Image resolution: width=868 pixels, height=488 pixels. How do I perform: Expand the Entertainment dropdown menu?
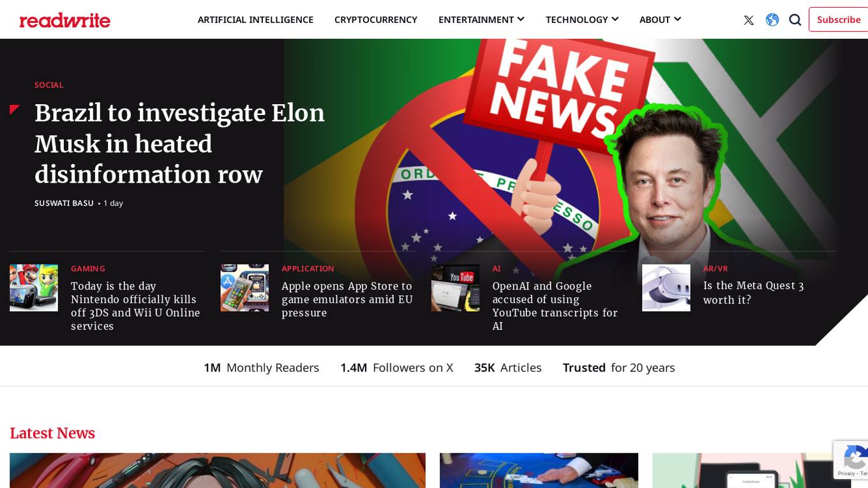click(x=481, y=20)
